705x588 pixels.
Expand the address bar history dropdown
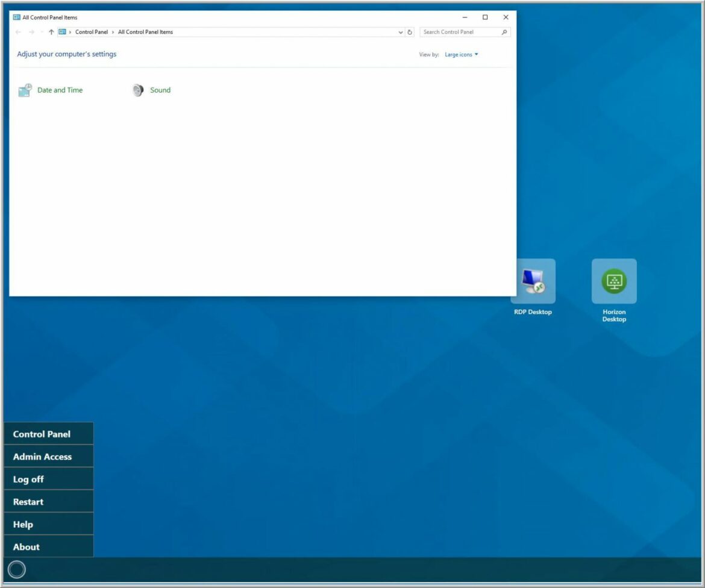(x=401, y=32)
